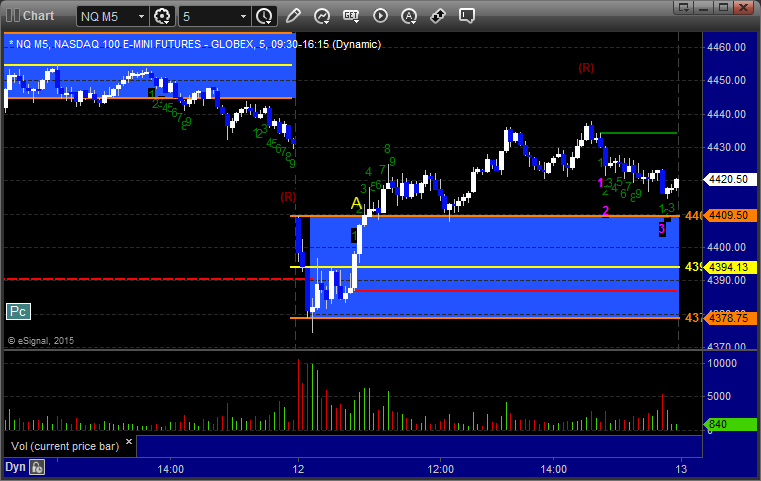This screenshot has width=761, height=481.
Task: Expand the interval 5 dropdown
Action: [244, 17]
